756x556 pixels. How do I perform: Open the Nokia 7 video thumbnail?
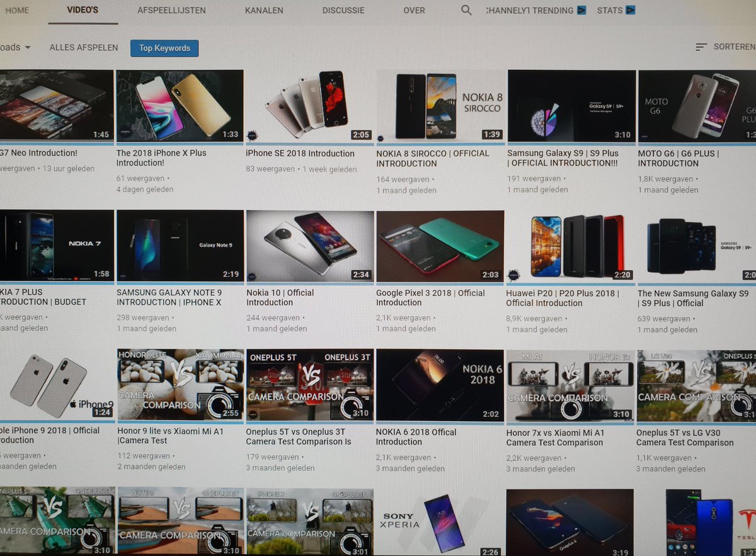tap(57, 246)
